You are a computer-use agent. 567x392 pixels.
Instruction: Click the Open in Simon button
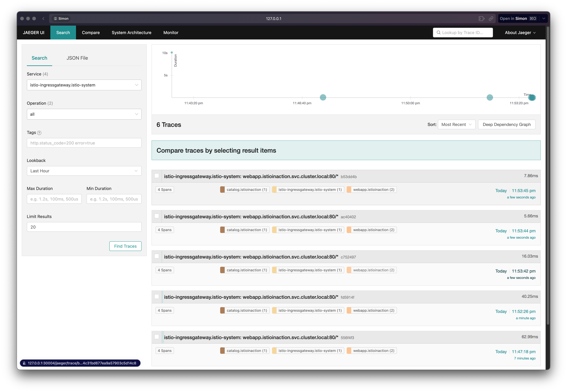(518, 18)
